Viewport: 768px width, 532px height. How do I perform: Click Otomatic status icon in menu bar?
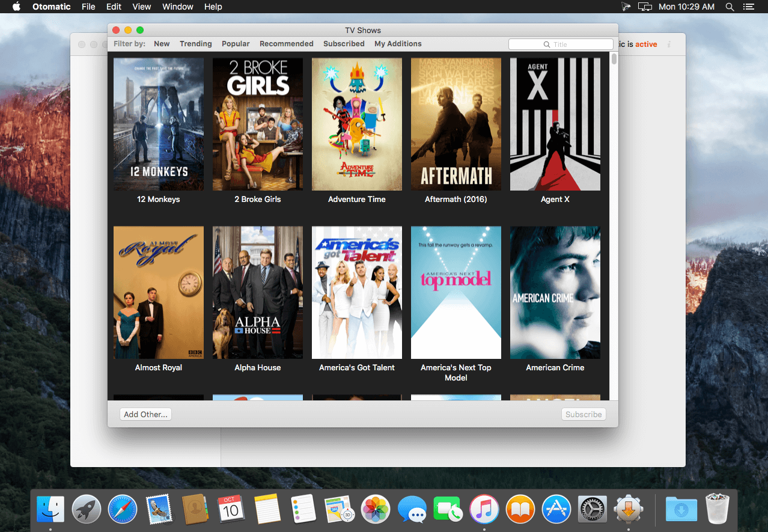click(x=626, y=7)
